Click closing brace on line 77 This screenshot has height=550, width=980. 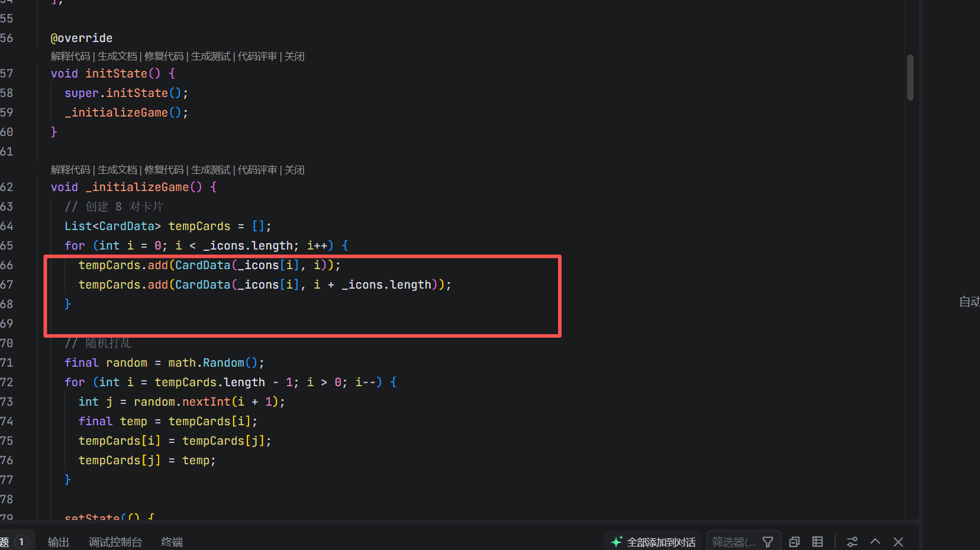tap(67, 480)
